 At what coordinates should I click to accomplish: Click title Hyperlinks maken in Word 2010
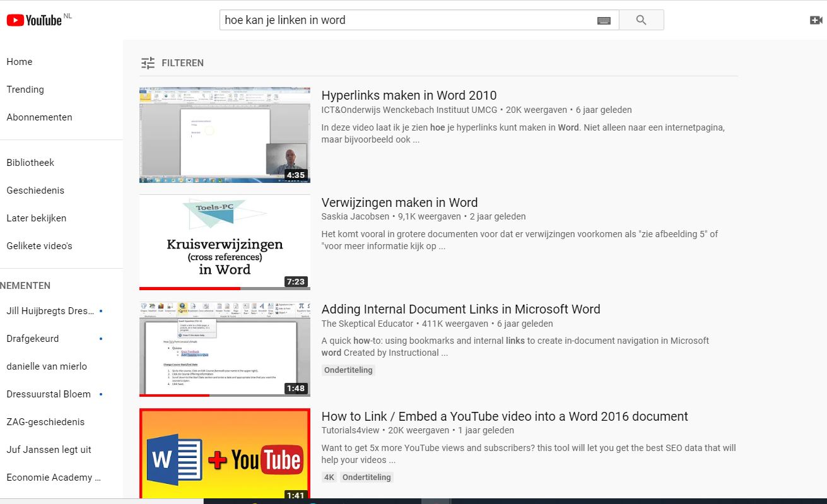tap(409, 95)
